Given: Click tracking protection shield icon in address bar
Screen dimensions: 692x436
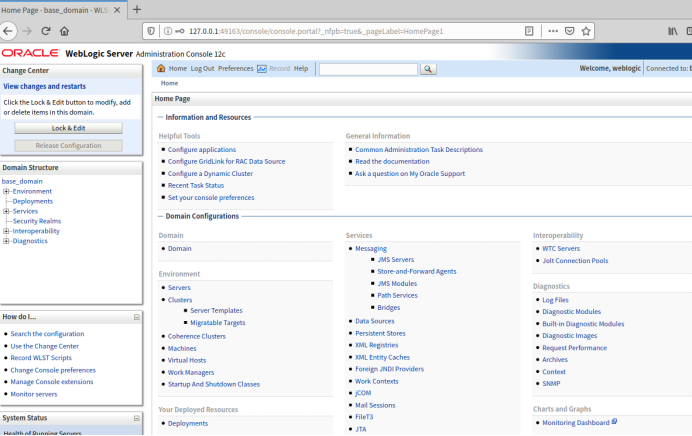Looking at the screenshot, I should [x=151, y=31].
